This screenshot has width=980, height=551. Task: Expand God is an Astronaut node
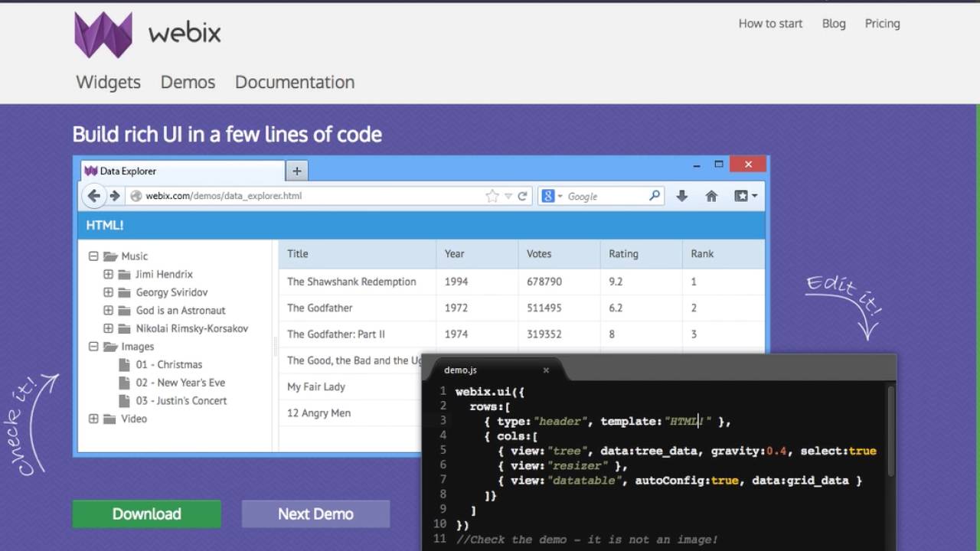click(x=108, y=310)
